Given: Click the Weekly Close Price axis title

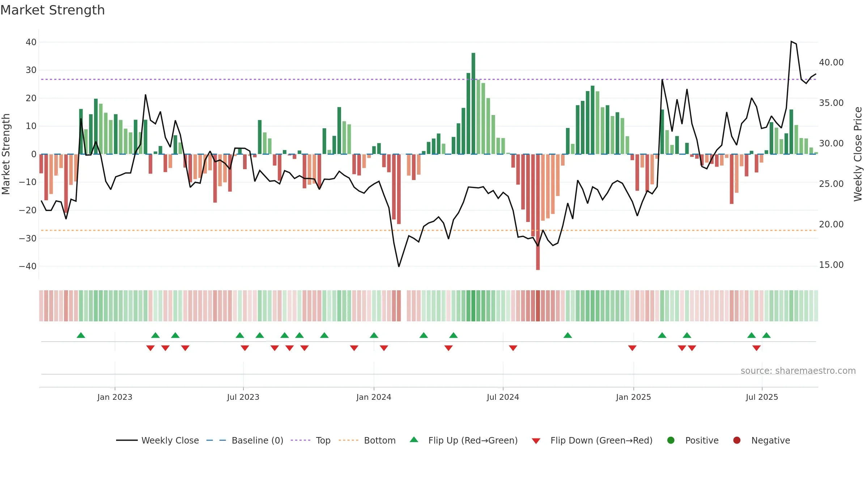Looking at the screenshot, I should click(858, 154).
